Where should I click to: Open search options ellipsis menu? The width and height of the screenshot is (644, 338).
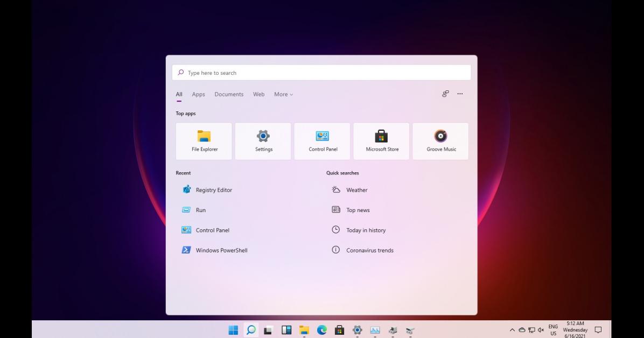pyautogui.click(x=460, y=94)
